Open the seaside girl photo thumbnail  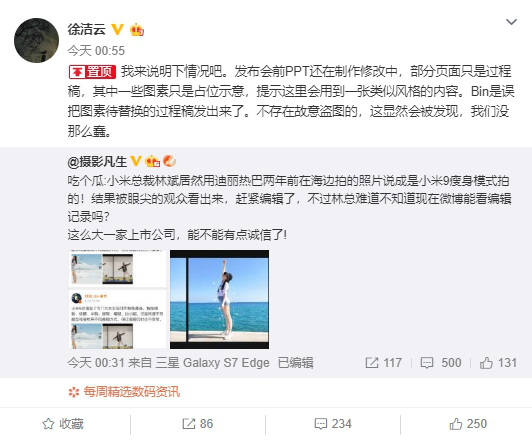[x=220, y=300]
